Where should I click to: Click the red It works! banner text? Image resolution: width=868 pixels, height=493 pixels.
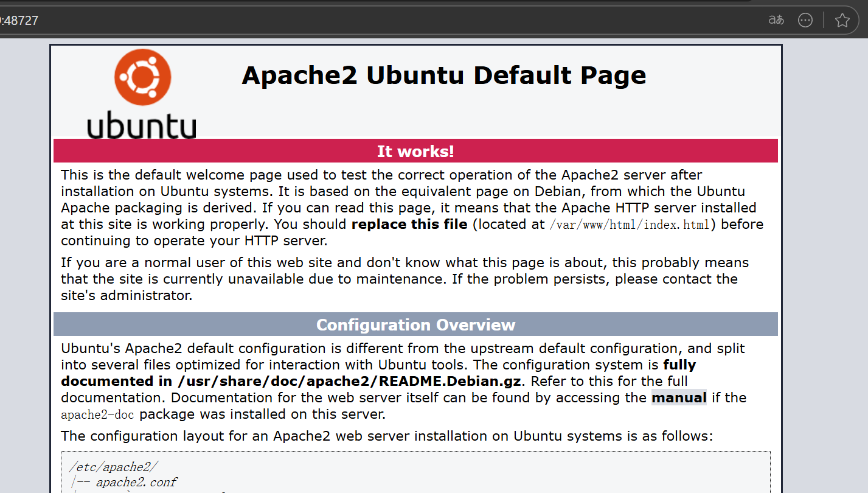tap(415, 152)
